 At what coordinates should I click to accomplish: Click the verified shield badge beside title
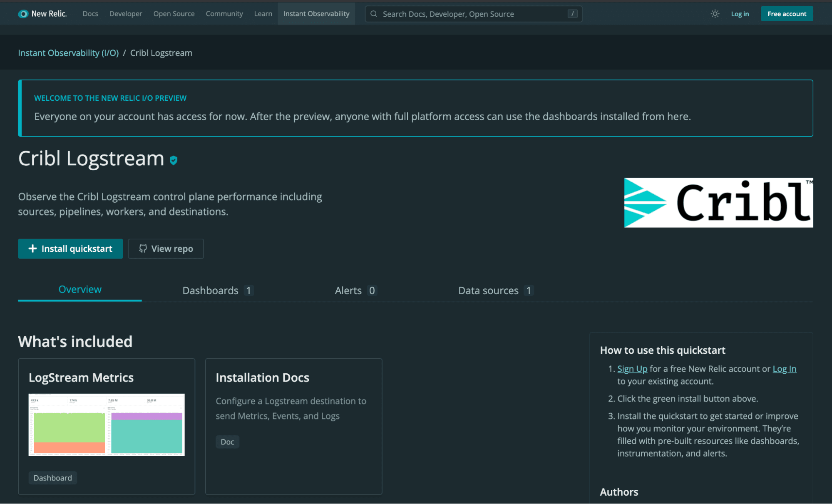click(x=174, y=160)
